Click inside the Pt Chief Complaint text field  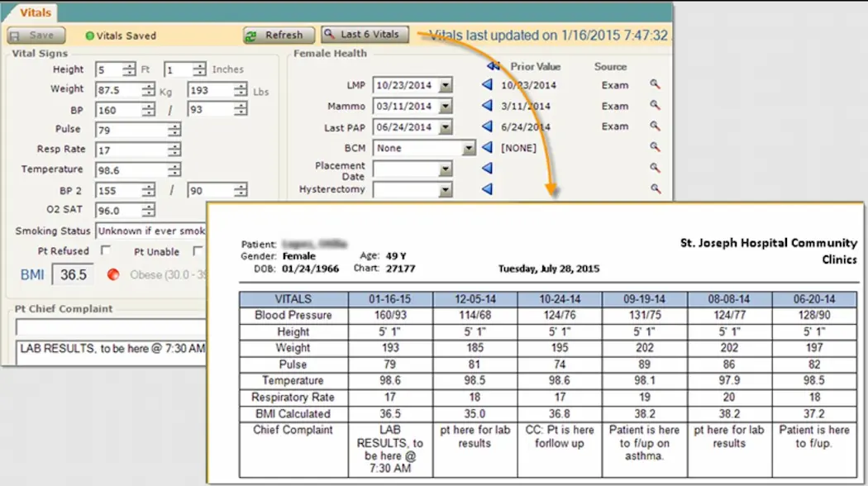[107, 326]
